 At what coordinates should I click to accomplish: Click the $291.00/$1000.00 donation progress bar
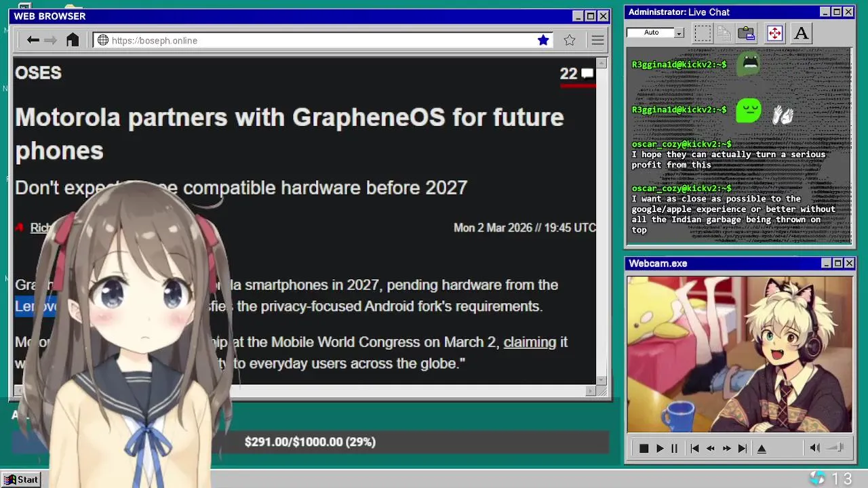pyautogui.click(x=310, y=442)
